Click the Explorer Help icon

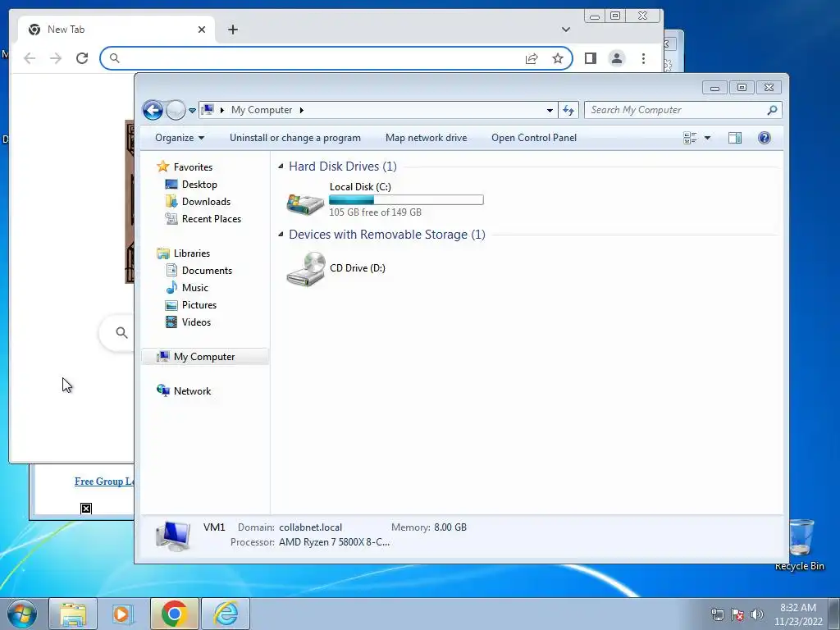coord(765,138)
